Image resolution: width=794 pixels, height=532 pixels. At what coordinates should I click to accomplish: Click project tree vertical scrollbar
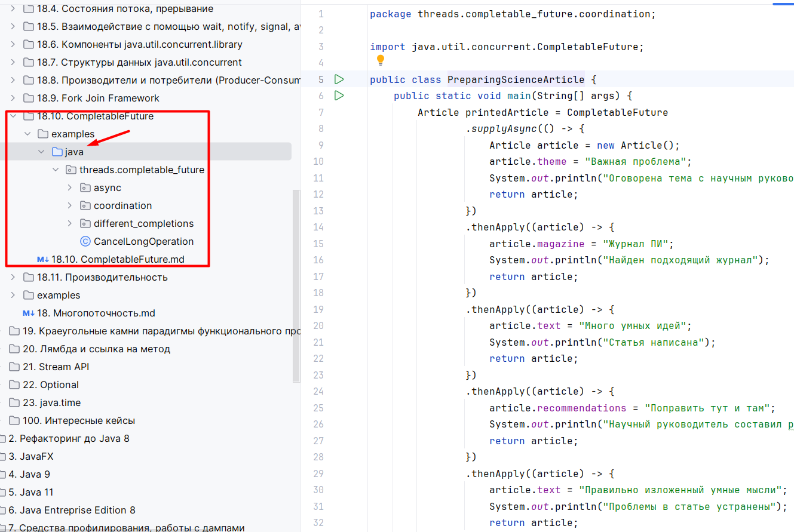(x=296, y=285)
